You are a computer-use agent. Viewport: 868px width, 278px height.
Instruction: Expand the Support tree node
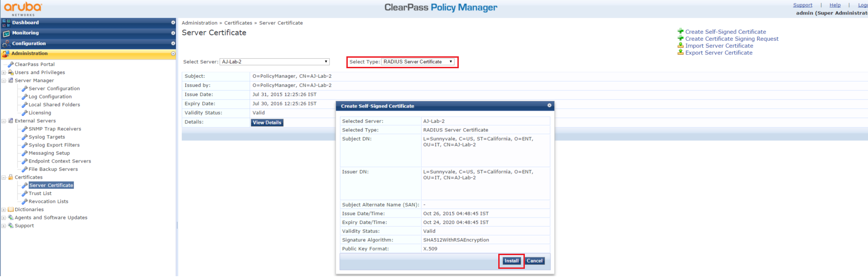(4, 226)
